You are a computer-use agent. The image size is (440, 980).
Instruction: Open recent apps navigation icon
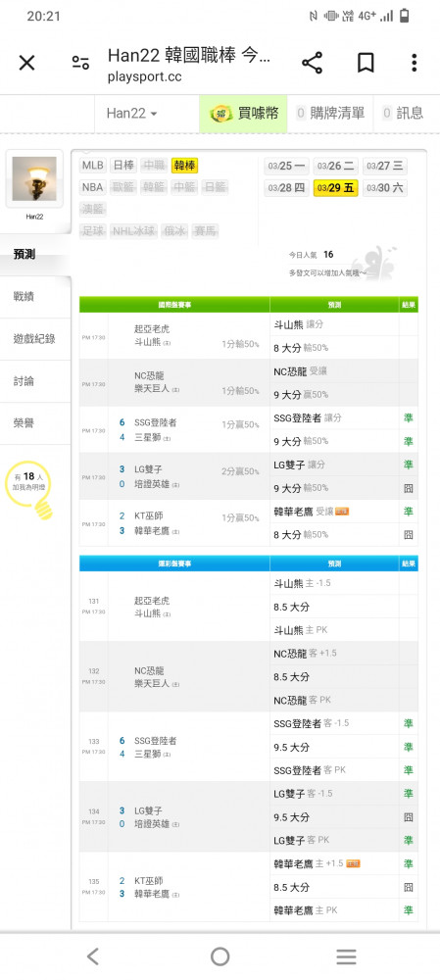click(346, 956)
